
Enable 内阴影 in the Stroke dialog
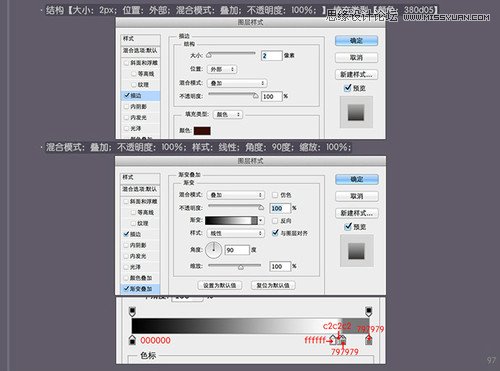[x=126, y=107]
